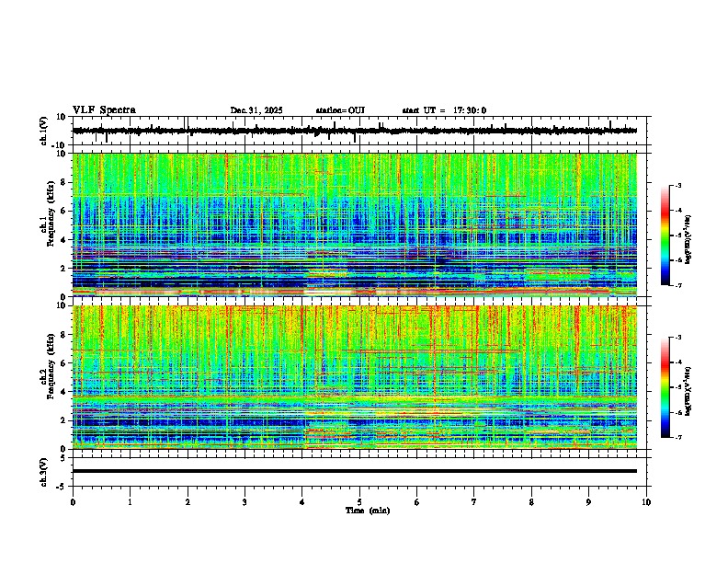Image resolution: width=728 pixels, height=563 pixels.
Task: Click inside the ch.1 spectrogram image
Action: coord(355,224)
